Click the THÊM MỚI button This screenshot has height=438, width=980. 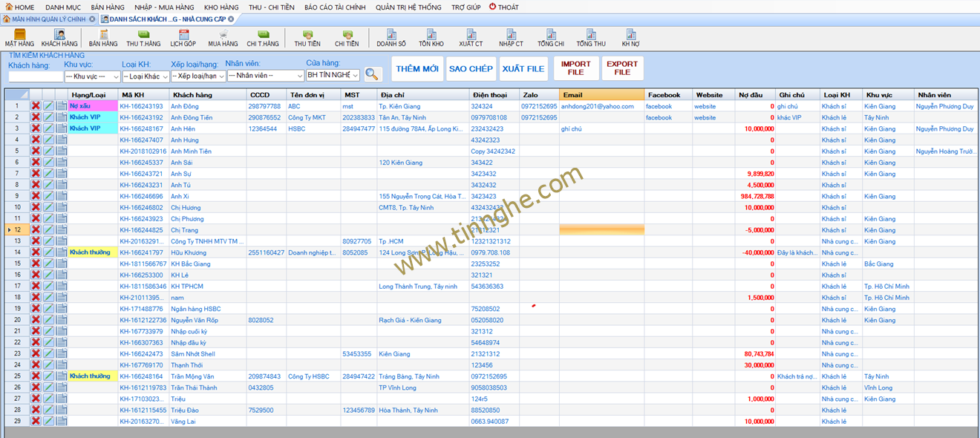417,68
